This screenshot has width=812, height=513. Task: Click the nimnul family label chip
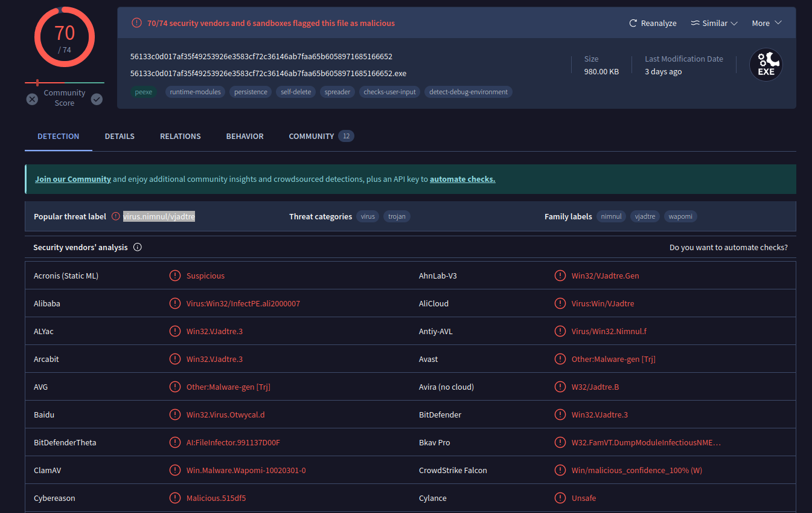(x=611, y=216)
